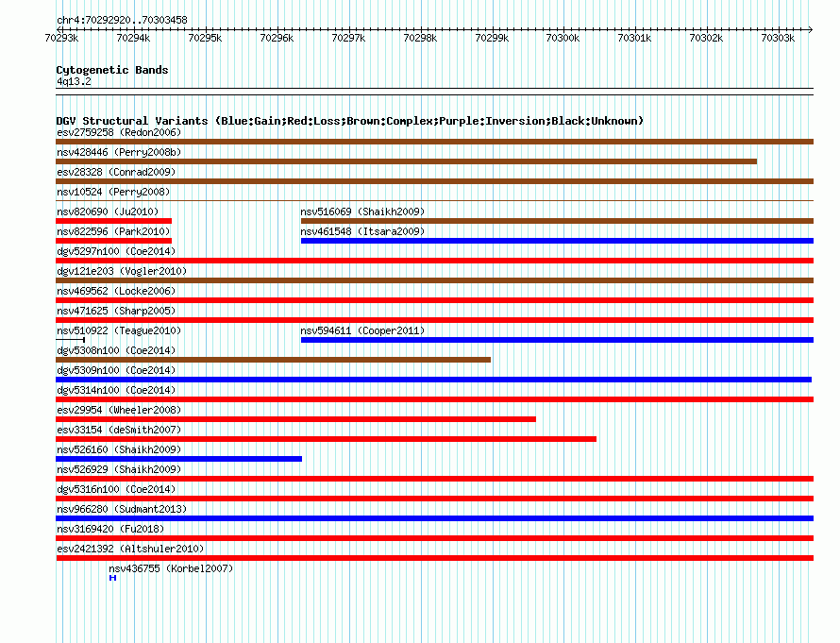Click the 70295k ruler position
840x643 pixels.
click(205, 38)
